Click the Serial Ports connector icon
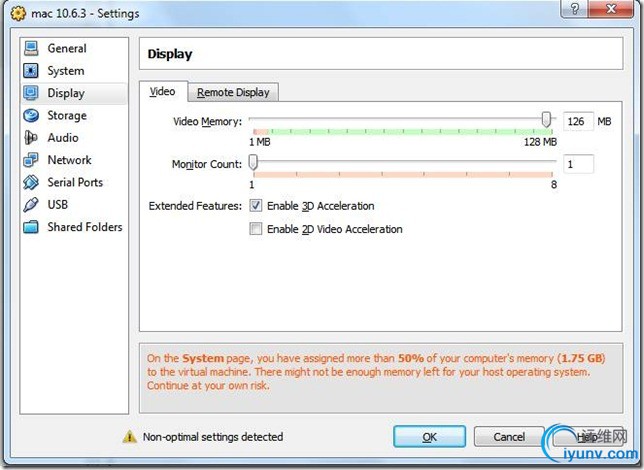Screen dimensions: 644x470 (x=31, y=182)
